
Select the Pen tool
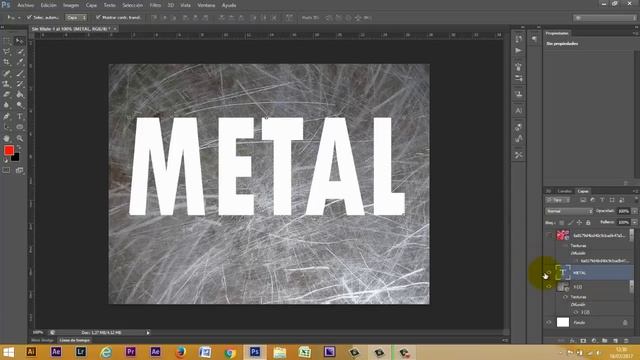point(7,116)
